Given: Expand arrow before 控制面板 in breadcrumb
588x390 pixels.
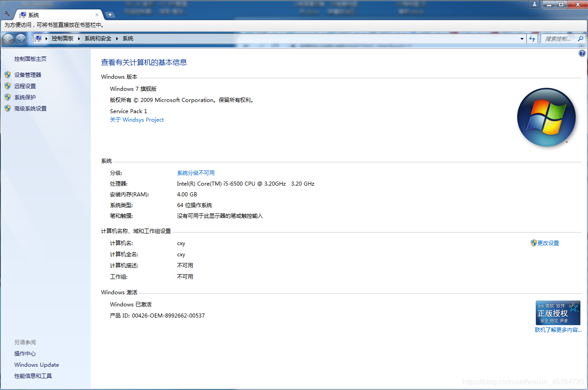Looking at the screenshot, I should (x=47, y=38).
